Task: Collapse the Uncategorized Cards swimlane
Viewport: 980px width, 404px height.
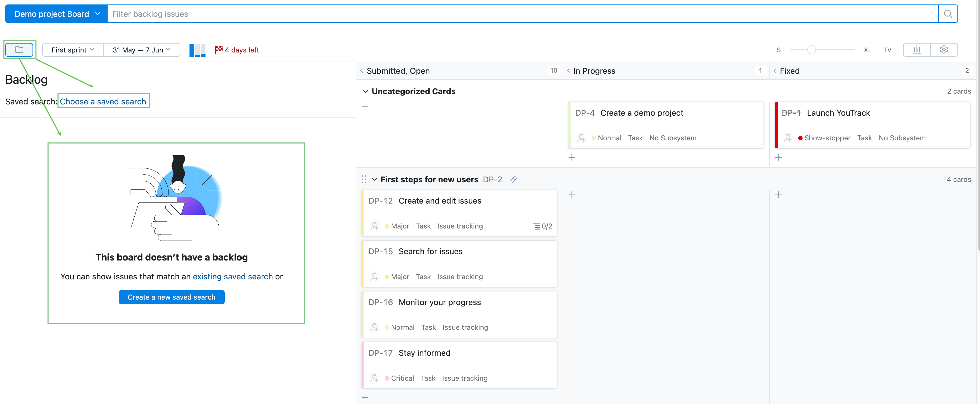Action: (x=365, y=91)
